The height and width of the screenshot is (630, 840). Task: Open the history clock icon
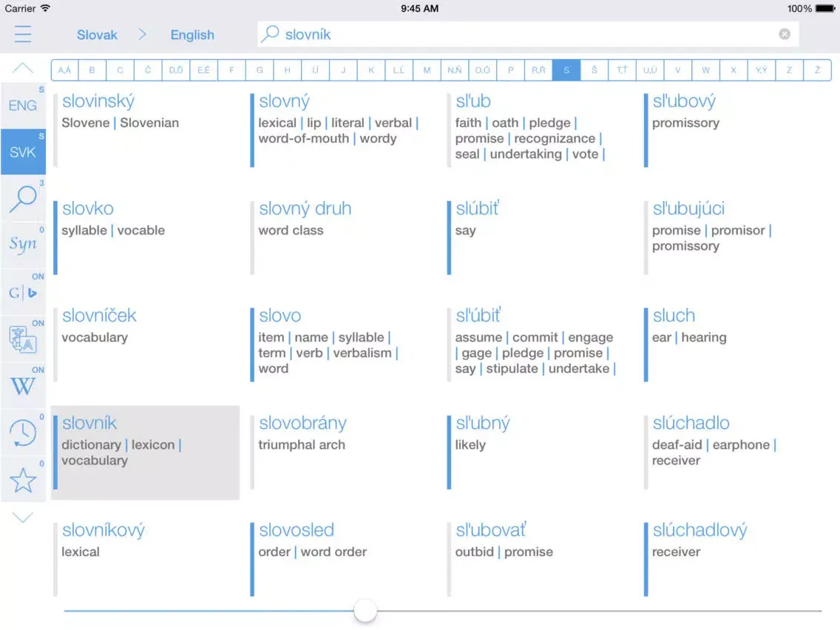pos(23,433)
